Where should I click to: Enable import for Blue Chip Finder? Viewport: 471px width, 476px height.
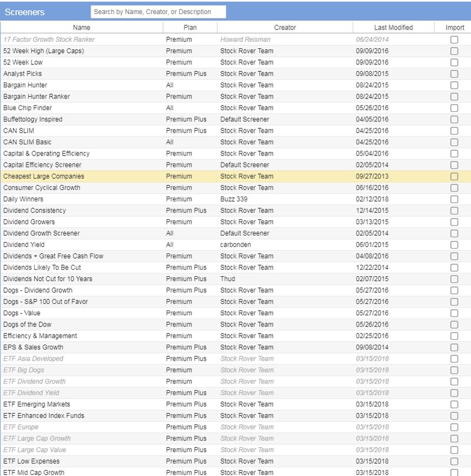click(x=454, y=108)
